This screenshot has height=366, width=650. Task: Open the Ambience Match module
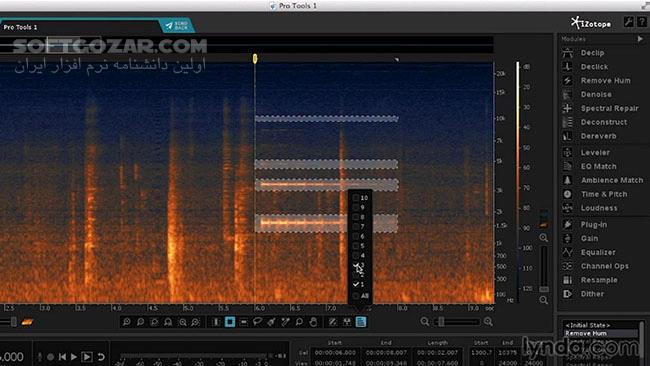point(612,180)
